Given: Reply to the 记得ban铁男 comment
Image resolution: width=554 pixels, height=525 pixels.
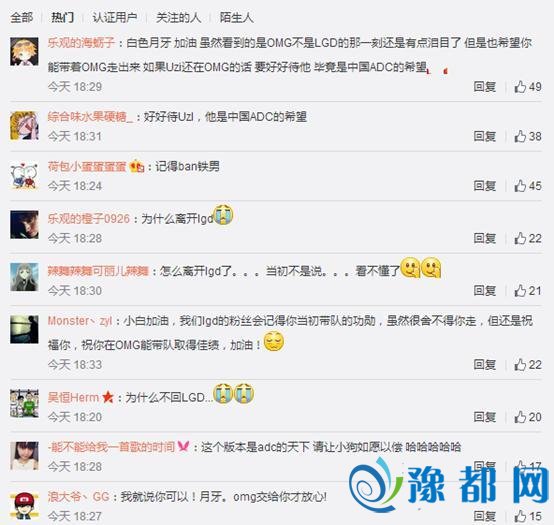Looking at the screenshot, I should pos(485,185).
